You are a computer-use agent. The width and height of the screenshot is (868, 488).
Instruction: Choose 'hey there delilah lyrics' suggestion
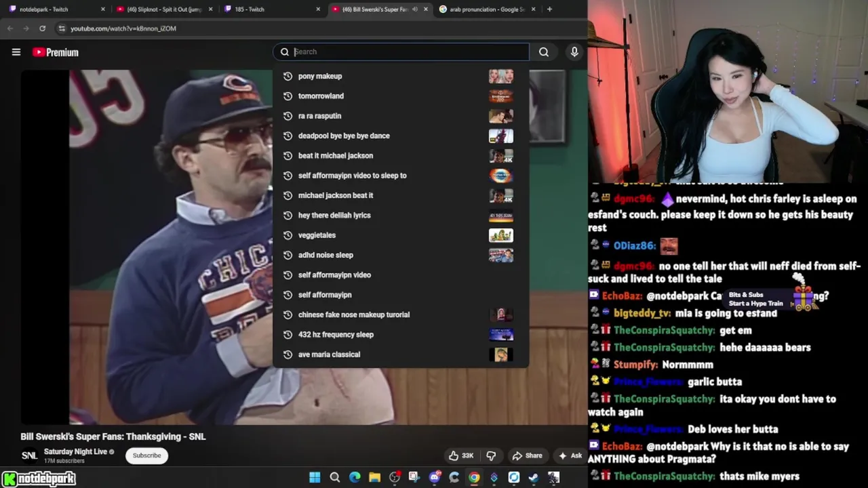click(x=400, y=215)
